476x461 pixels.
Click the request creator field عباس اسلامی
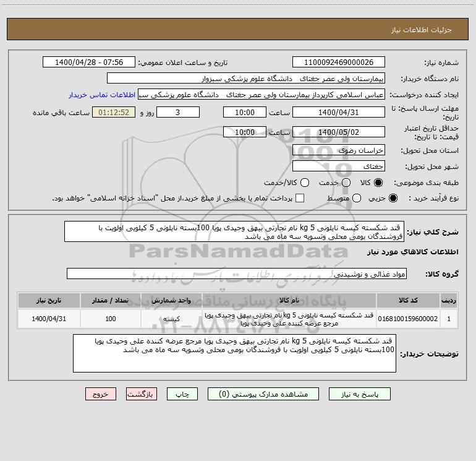[x=261, y=95]
